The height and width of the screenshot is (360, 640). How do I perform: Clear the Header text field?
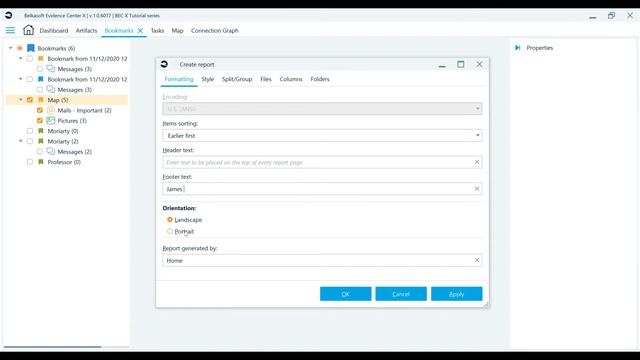click(x=477, y=162)
